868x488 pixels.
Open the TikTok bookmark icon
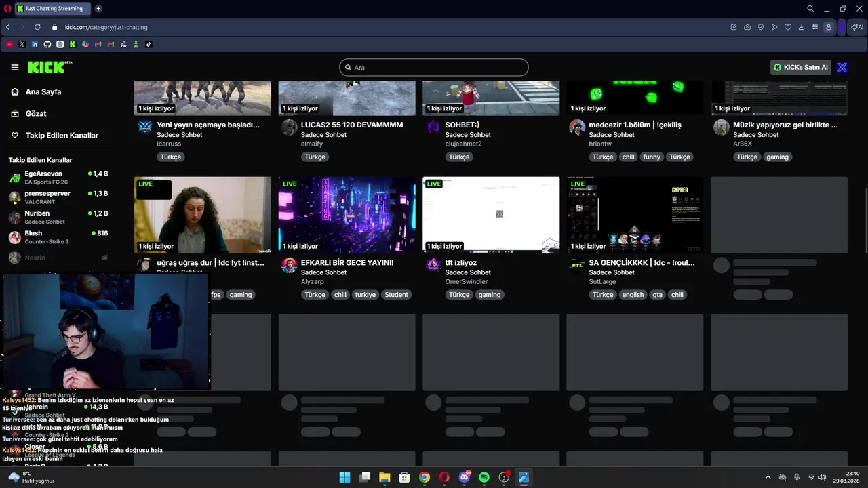(149, 45)
